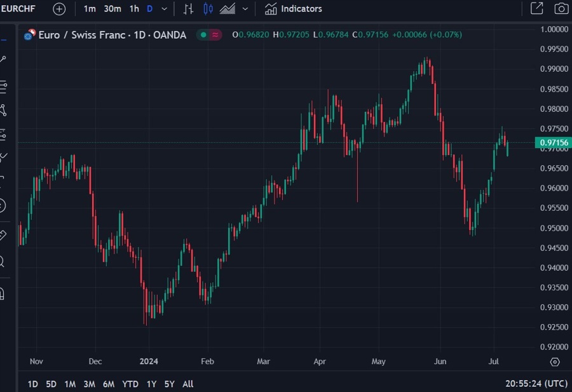Click the 0.92000 price axis label
Image resolution: width=572 pixels, height=392 pixels.
point(554,347)
